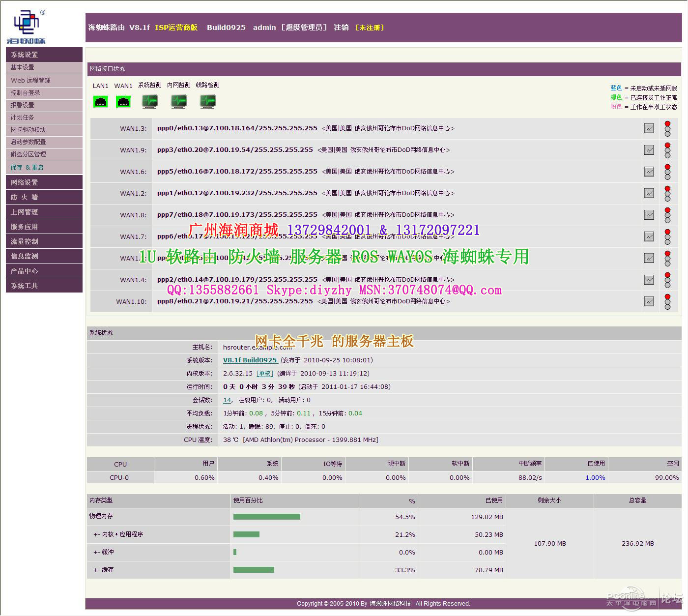Viewport: 688px width, 616px height.
Task: Click the [未注册] registration link
Action: pos(370,28)
